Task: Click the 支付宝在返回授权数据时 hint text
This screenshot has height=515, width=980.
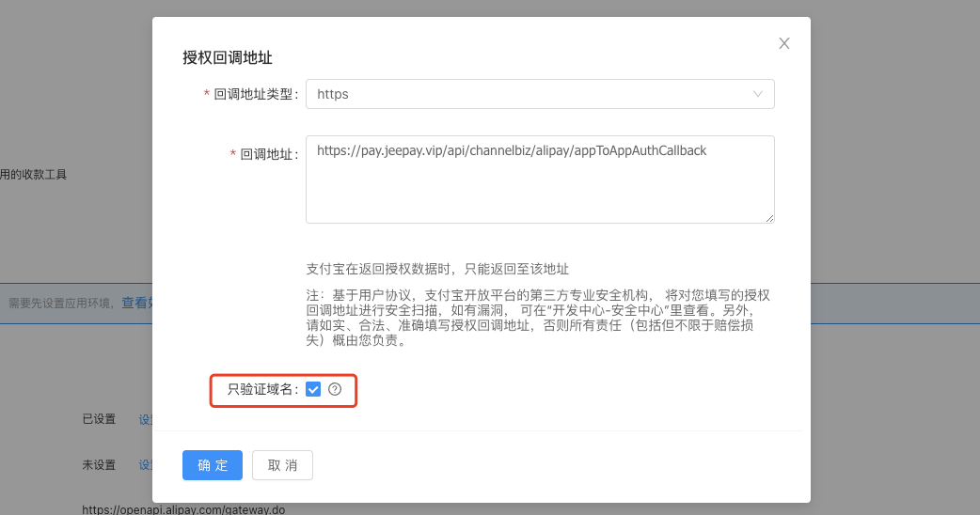Action: [x=437, y=269]
